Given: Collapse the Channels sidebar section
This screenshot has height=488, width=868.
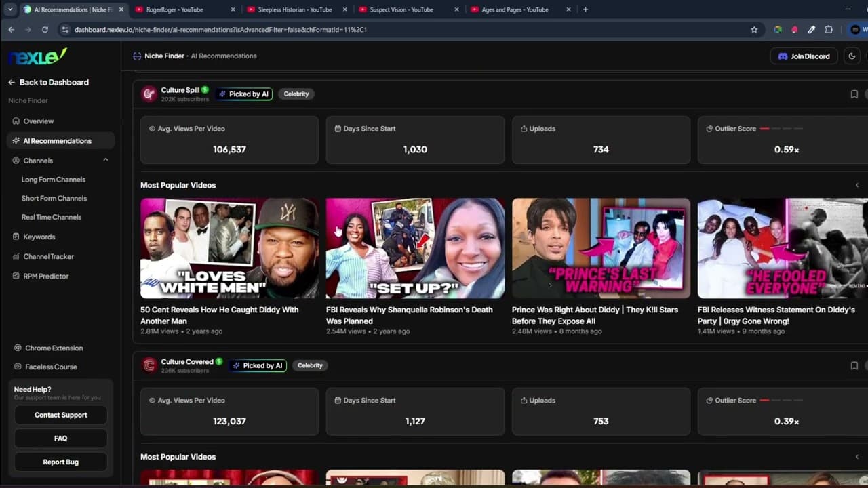Looking at the screenshot, I should [105, 161].
